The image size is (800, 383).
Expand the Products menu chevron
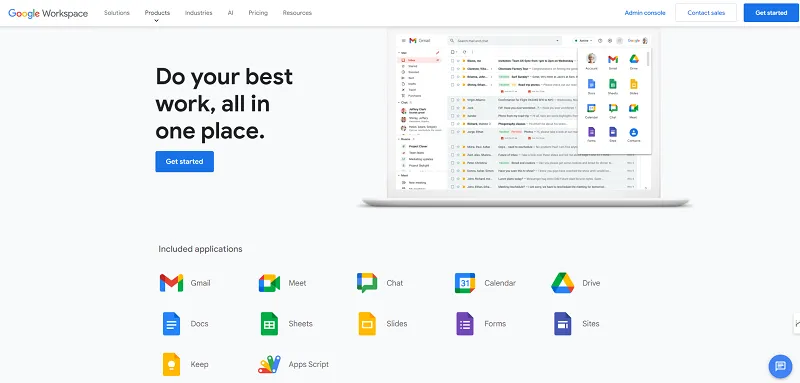tap(157, 21)
